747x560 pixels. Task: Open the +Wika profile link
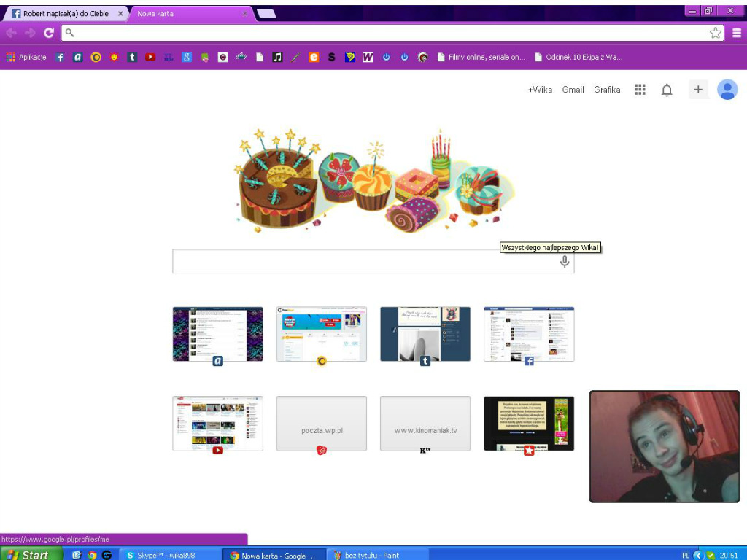click(540, 90)
